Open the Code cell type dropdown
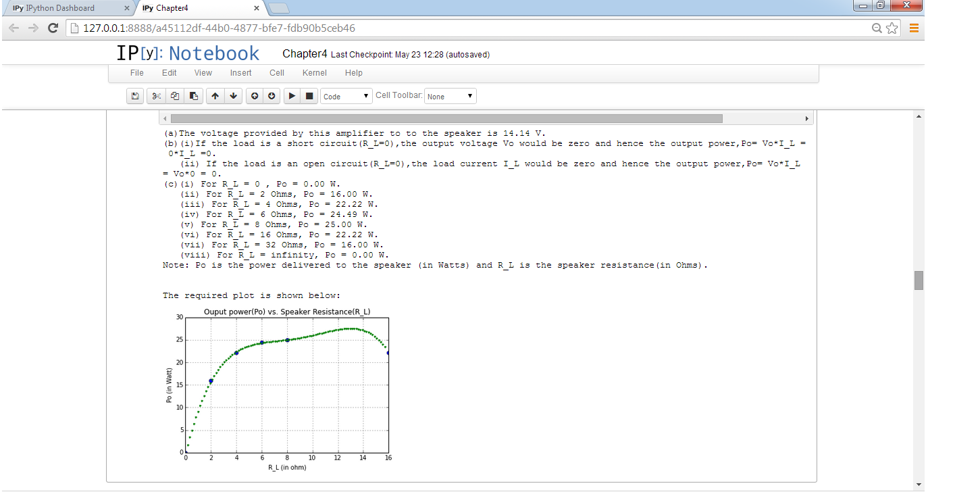 [346, 97]
